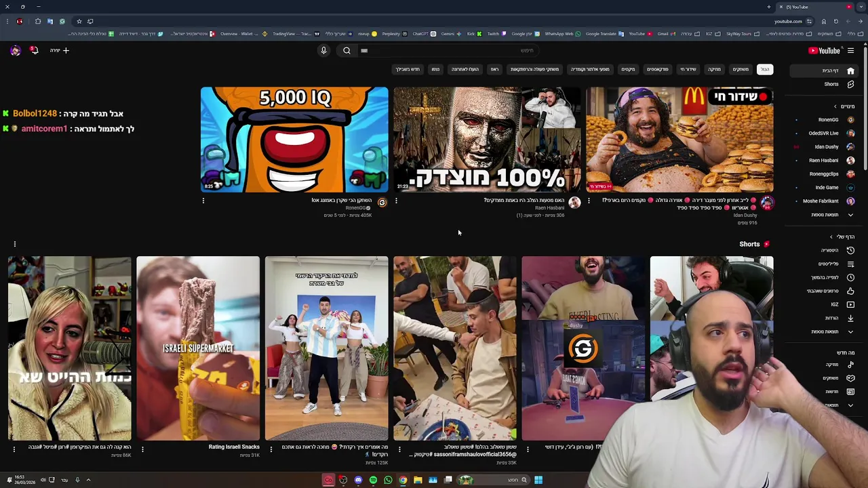Select the New to you (חדש בשבילך) chip
This screenshot has width=868, height=488.
[408, 69]
